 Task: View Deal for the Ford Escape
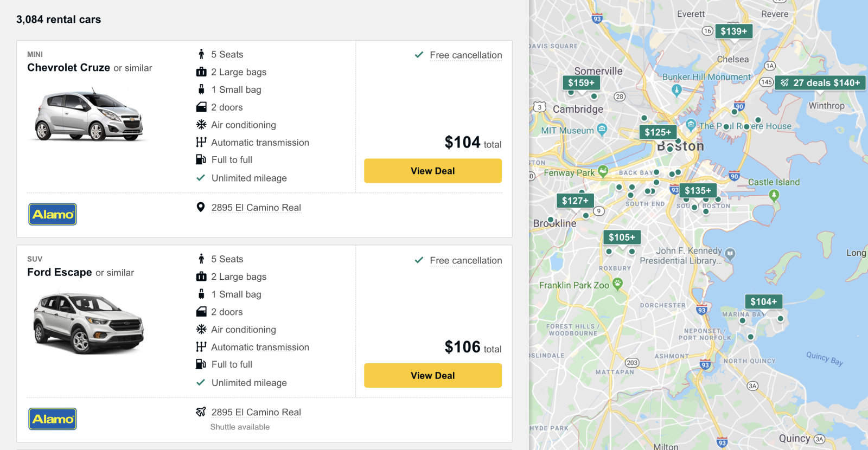pyautogui.click(x=433, y=376)
